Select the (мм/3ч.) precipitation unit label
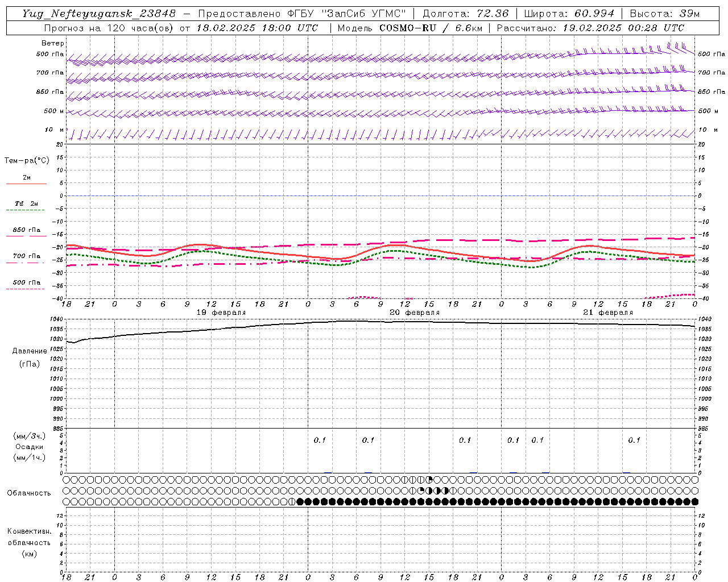 click(30, 436)
